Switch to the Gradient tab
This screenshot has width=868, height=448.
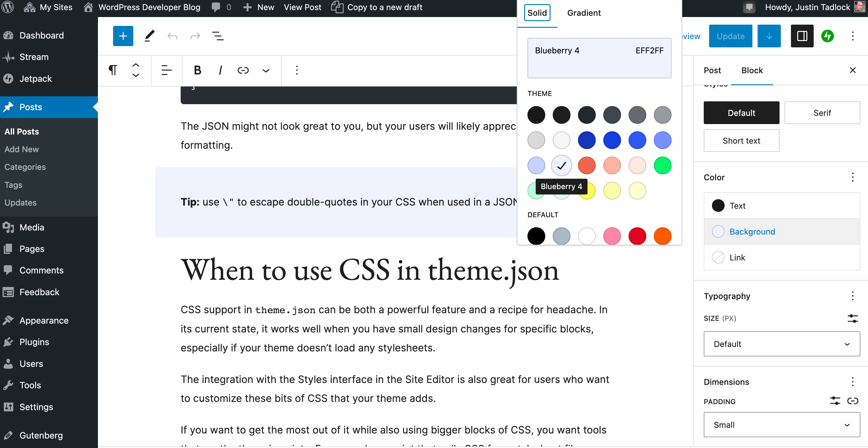(584, 13)
